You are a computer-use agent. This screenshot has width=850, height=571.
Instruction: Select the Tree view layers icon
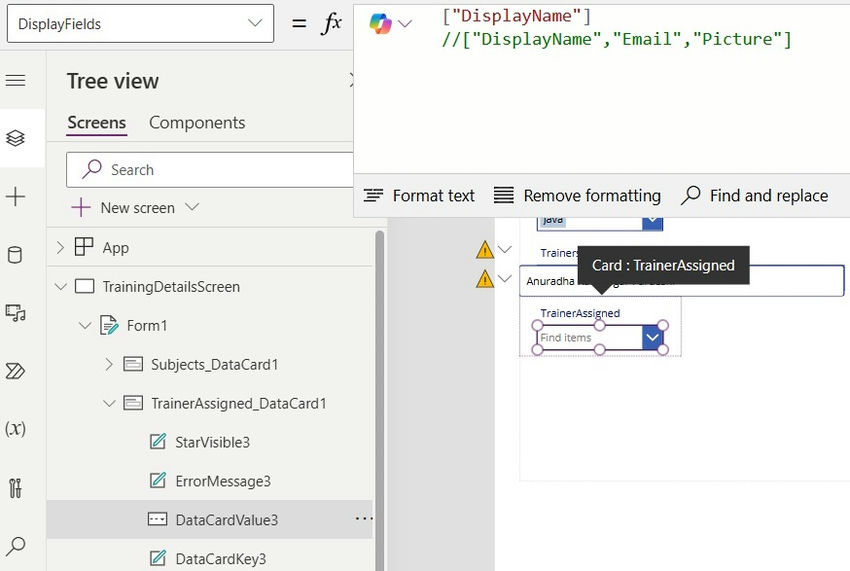click(x=15, y=138)
